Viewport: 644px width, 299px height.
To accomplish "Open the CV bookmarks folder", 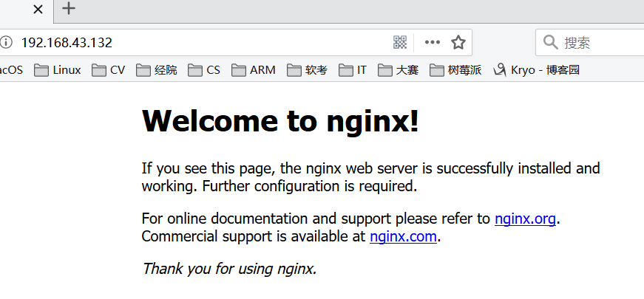I will (x=109, y=70).
